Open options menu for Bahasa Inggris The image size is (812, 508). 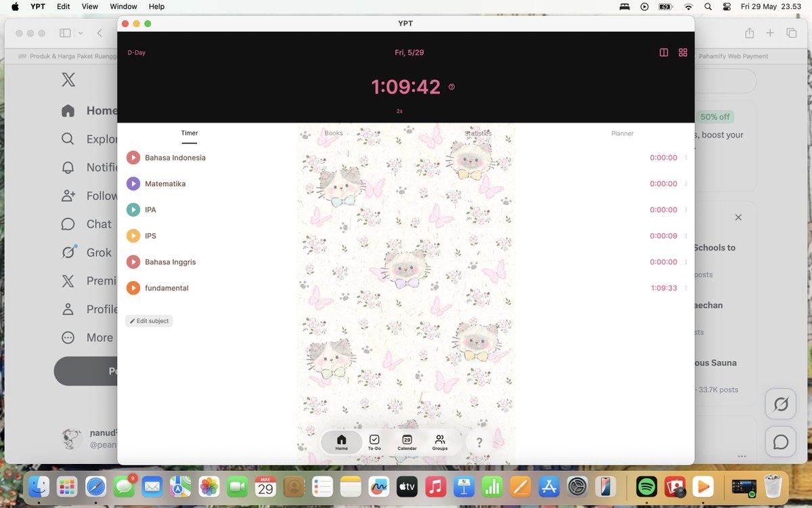pyautogui.click(x=686, y=262)
